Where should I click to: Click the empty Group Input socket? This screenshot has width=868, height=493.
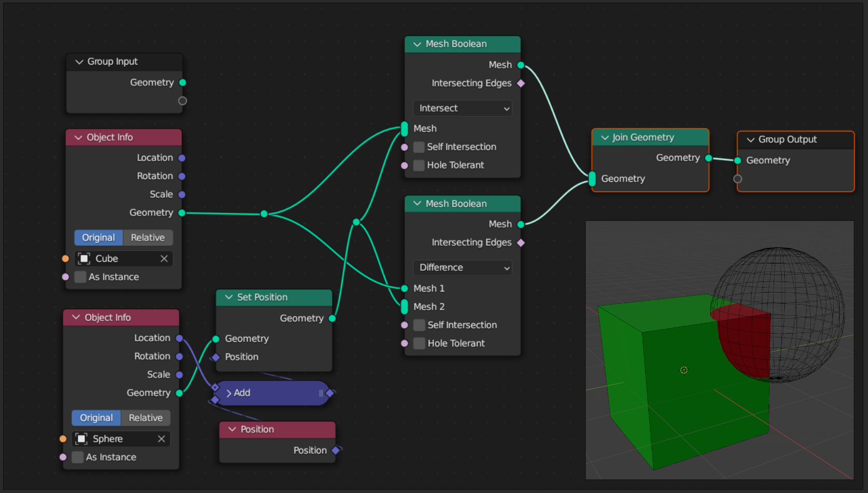(182, 101)
